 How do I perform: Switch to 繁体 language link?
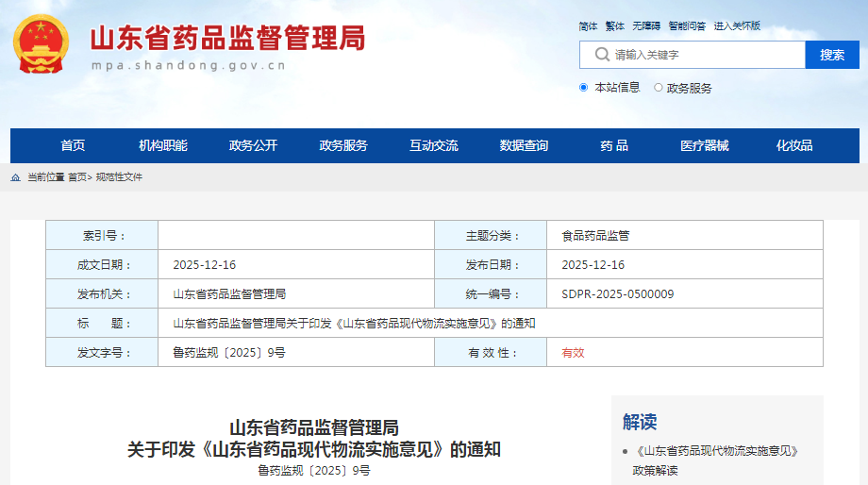614,26
